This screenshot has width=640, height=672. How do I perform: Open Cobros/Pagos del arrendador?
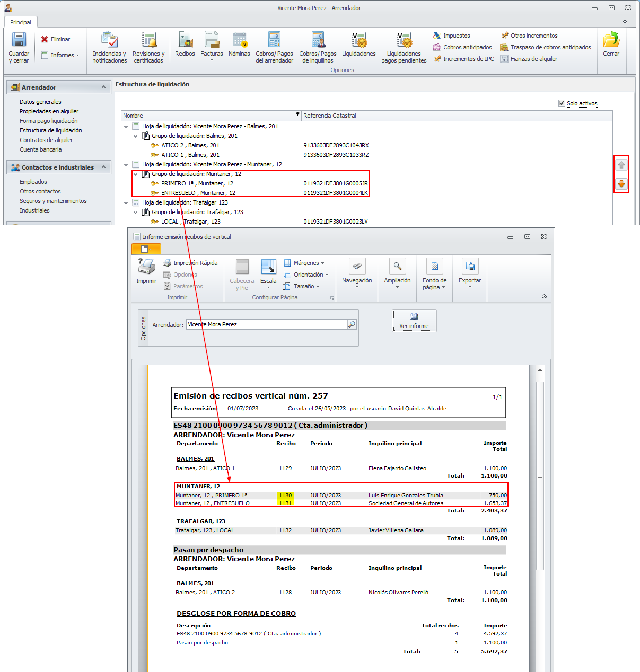[x=274, y=47]
